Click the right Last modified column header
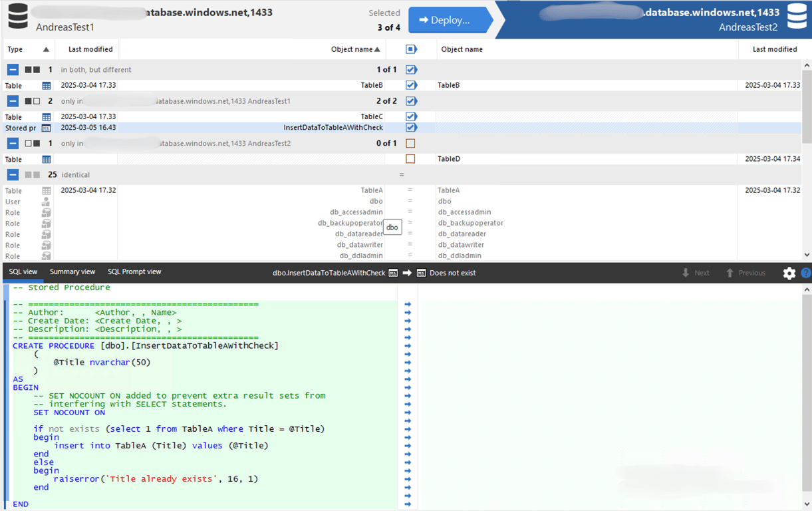 [775, 49]
